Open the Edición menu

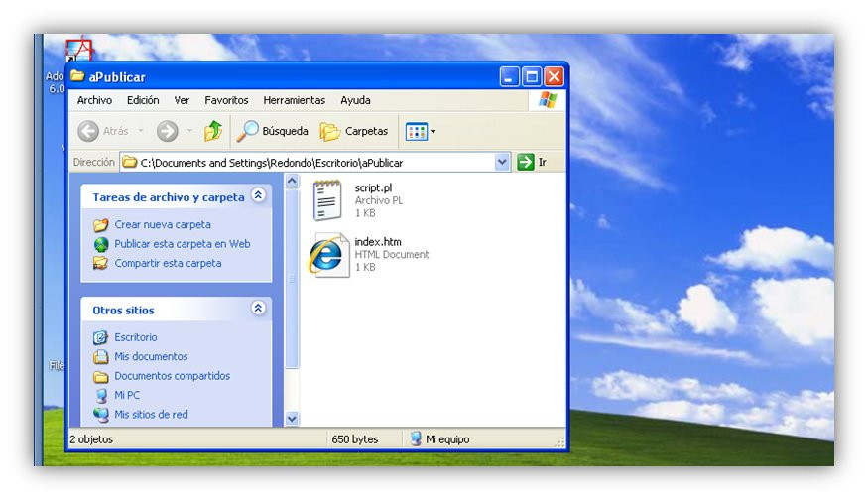(143, 101)
